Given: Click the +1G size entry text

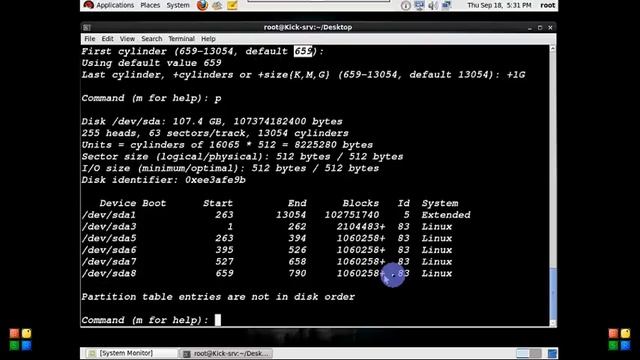Looking at the screenshot, I should pyautogui.click(x=516, y=75).
